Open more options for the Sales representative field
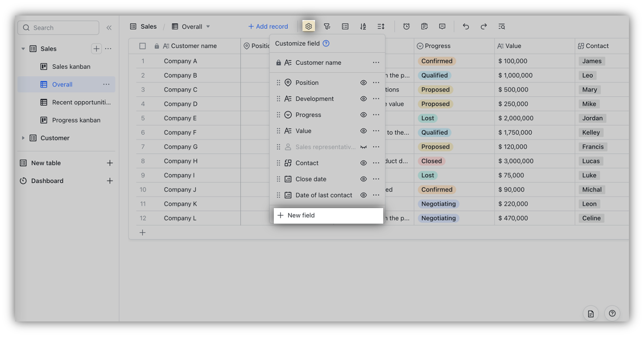The height and width of the screenshot is (337, 644). (376, 147)
